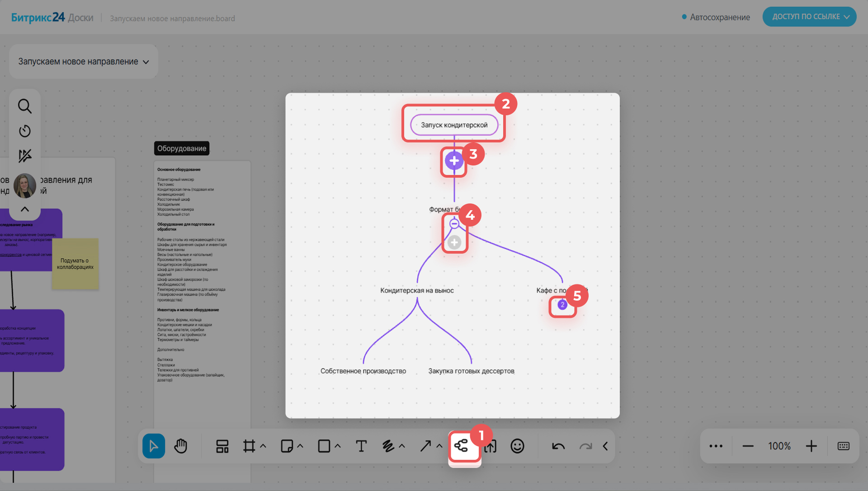Zoom in with the plus button
This screenshot has width=868, height=491.
[811, 446]
